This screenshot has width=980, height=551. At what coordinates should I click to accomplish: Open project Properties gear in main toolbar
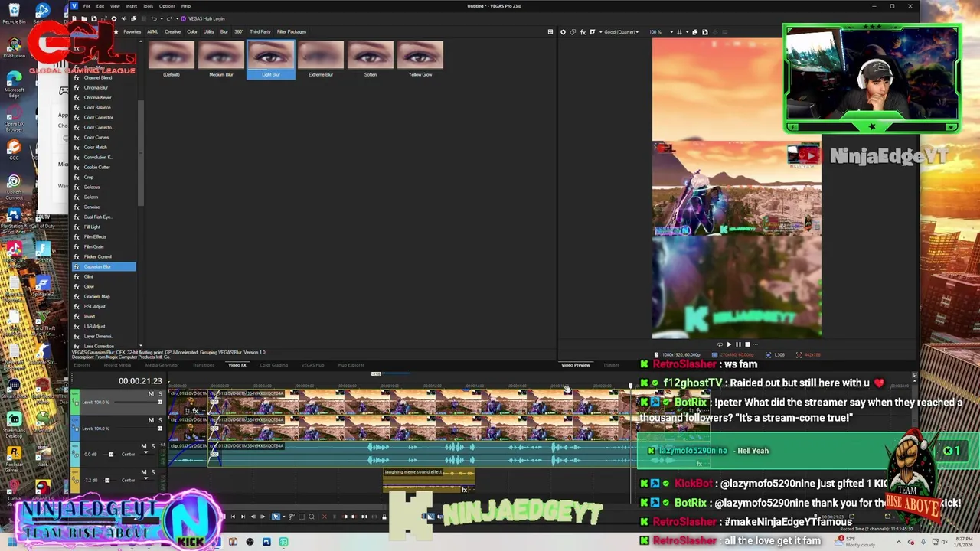pyautogui.click(x=113, y=18)
